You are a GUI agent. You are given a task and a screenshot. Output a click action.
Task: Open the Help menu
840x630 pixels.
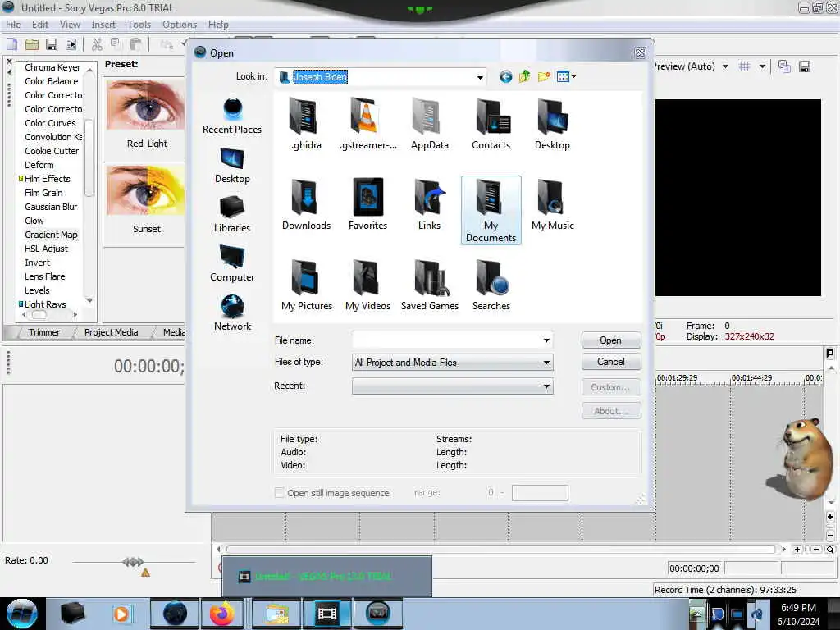point(218,25)
